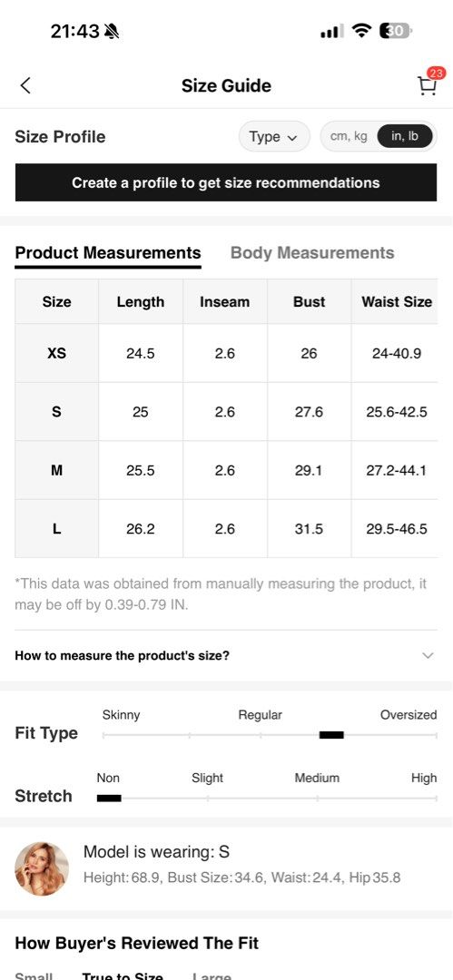
Task: Select the Product Measurements tab
Action: 108,253
